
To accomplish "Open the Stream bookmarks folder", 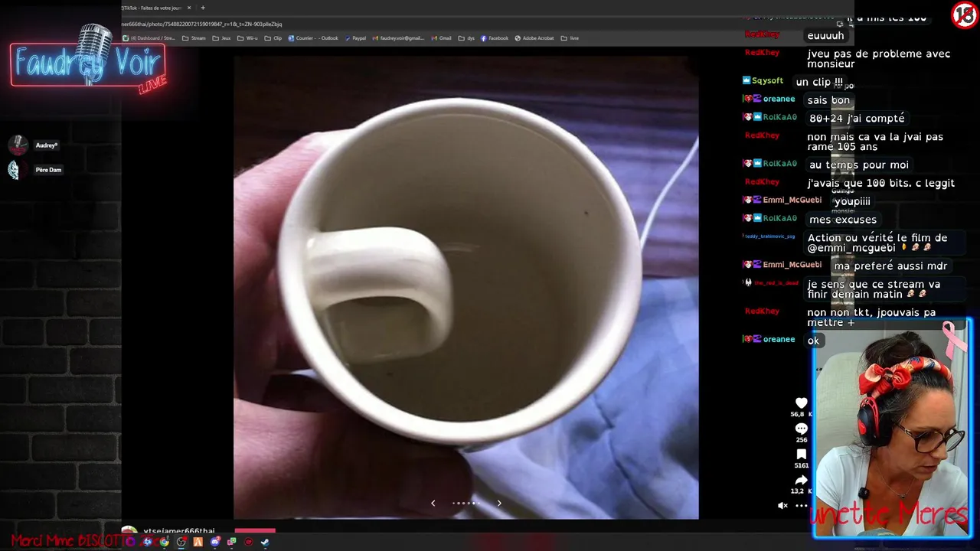I will pyautogui.click(x=194, y=38).
